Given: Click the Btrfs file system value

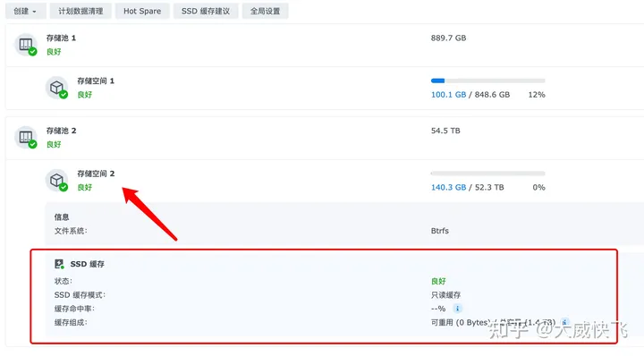Looking at the screenshot, I should [440, 231].
